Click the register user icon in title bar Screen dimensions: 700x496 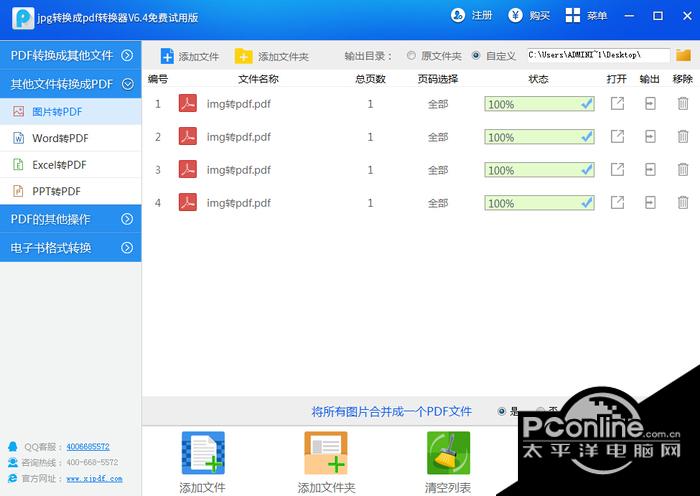(x=458, y=16)
